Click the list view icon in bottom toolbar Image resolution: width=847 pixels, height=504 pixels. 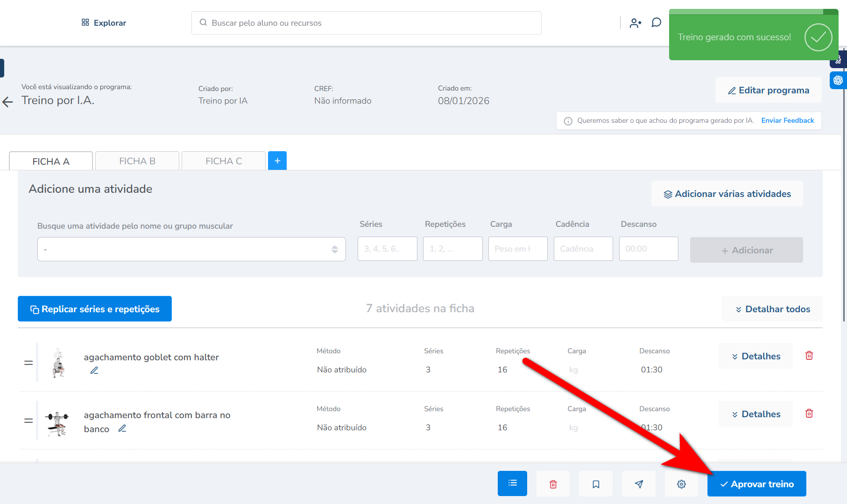(x=512, y=483)
